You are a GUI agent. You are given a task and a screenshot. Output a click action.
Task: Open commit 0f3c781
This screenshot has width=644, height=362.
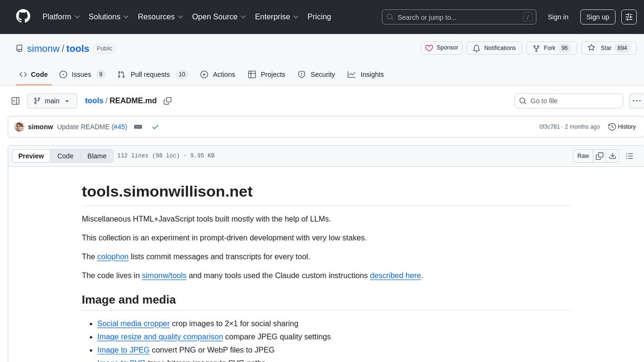pos(549,127)
